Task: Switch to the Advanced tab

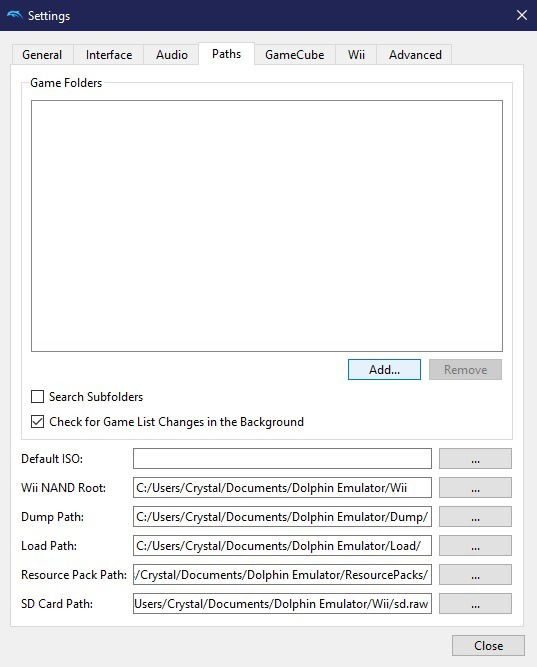Action: click(415, 55)
